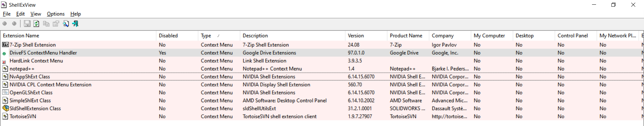Click the first gray circle toolbar button

point(5,23)
